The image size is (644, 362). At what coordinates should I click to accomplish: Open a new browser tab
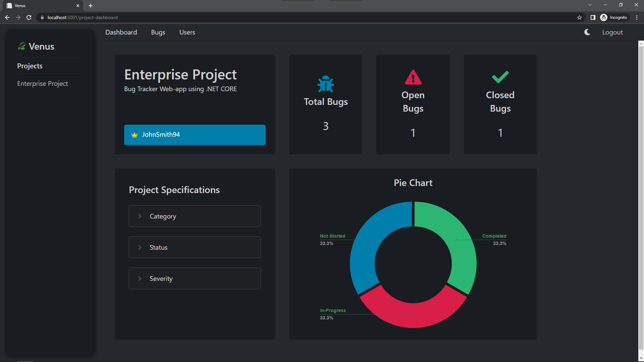click(x=91, y=6)
